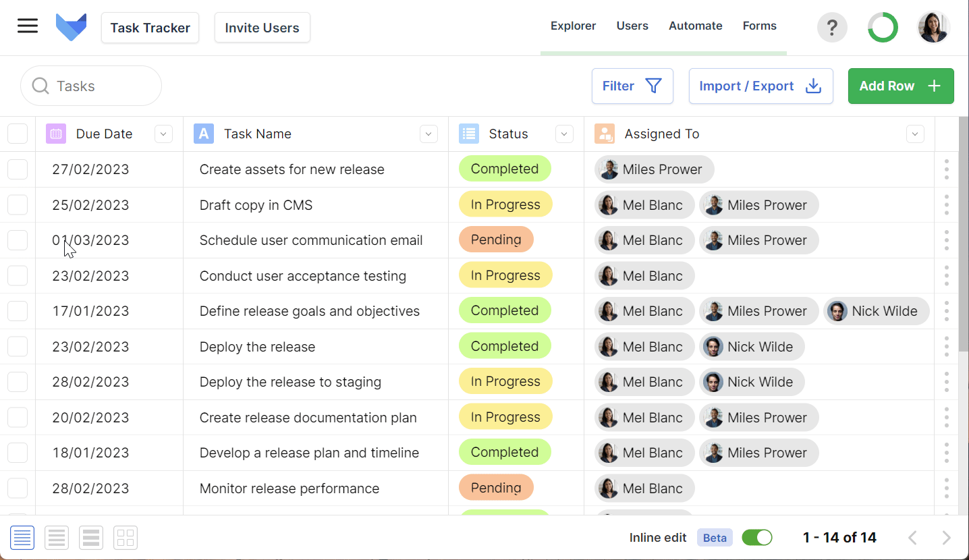This screenshot has width=969, height=560.
Task: Toggle the Inline edit switch
Action: pyautogui.click(x=756, y=538)
